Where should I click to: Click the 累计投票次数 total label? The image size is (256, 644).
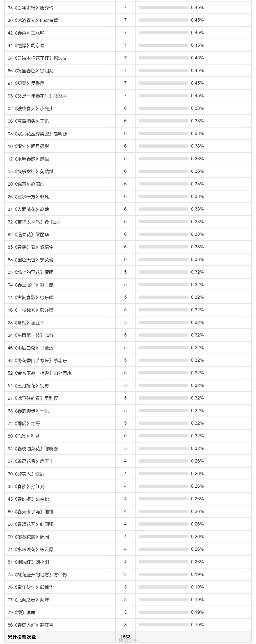(x=22, y=637)
